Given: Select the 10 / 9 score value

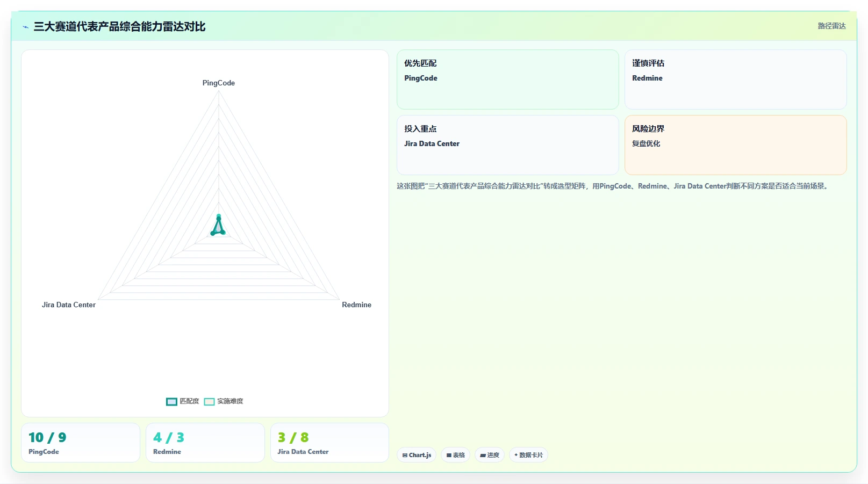Looking at the screenshot, I should tap(47, 437).
